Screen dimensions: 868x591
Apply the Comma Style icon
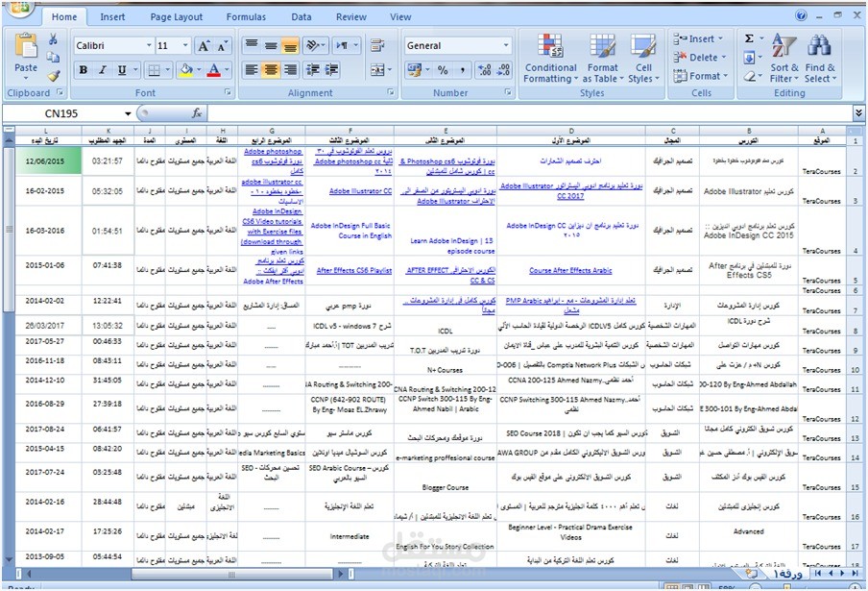coord(462,70)
